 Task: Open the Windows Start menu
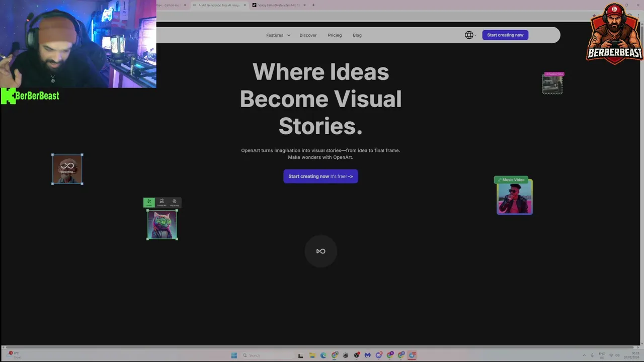pos(234,355)
